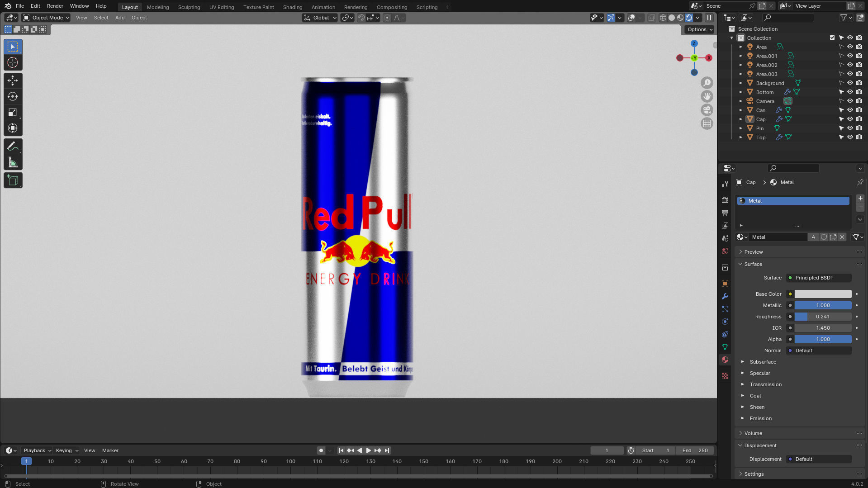The image size is (868, 488).
Task: Disable rendering of the Pin object
Action: [859, 128]
